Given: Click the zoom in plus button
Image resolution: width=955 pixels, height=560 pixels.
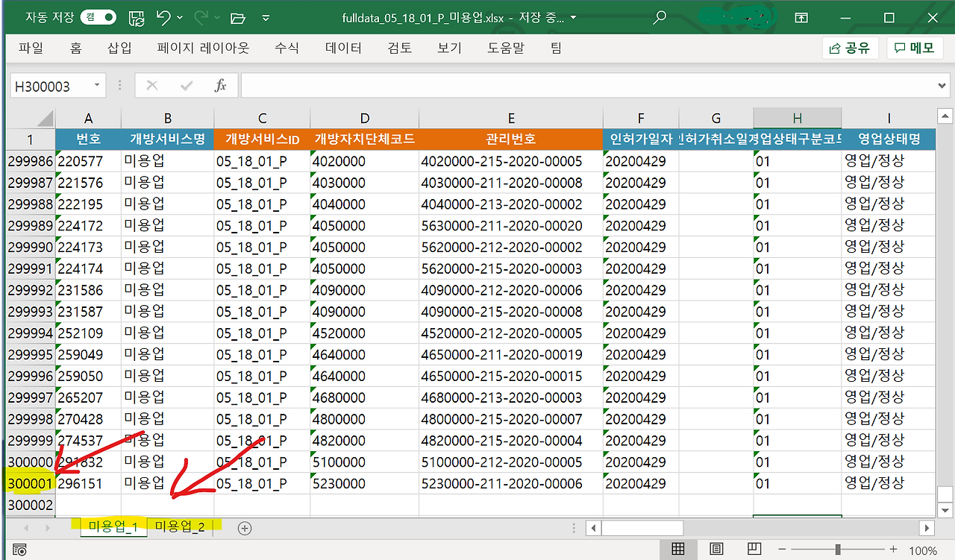Looking at the screenshot, I should (893, 550).
